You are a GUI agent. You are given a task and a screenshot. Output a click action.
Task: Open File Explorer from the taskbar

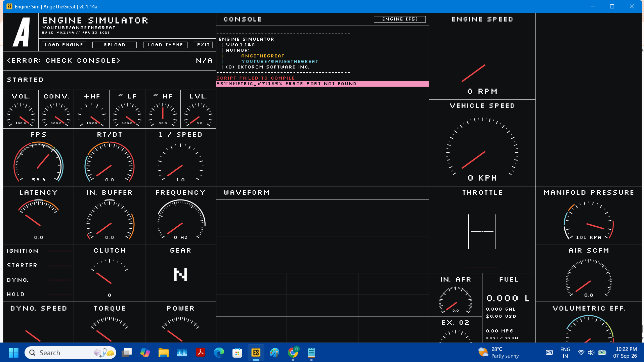[x=164, y=353]
